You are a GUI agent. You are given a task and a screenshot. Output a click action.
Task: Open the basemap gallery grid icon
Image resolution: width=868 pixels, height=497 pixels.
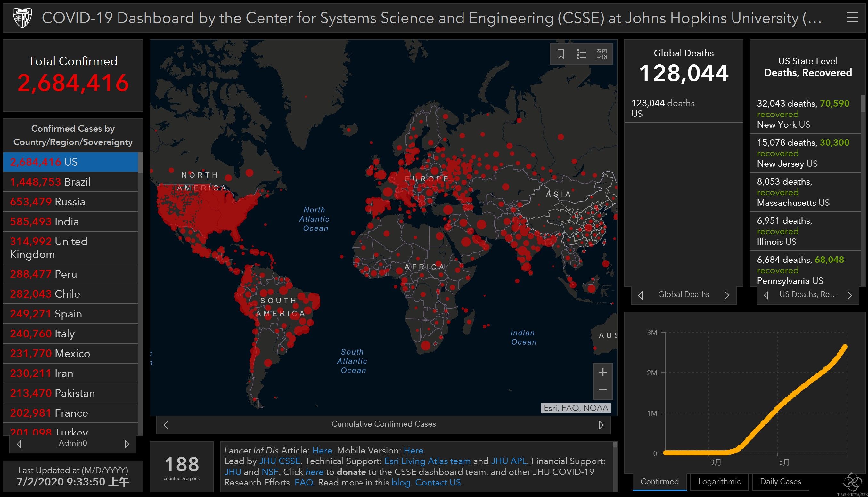602,54
